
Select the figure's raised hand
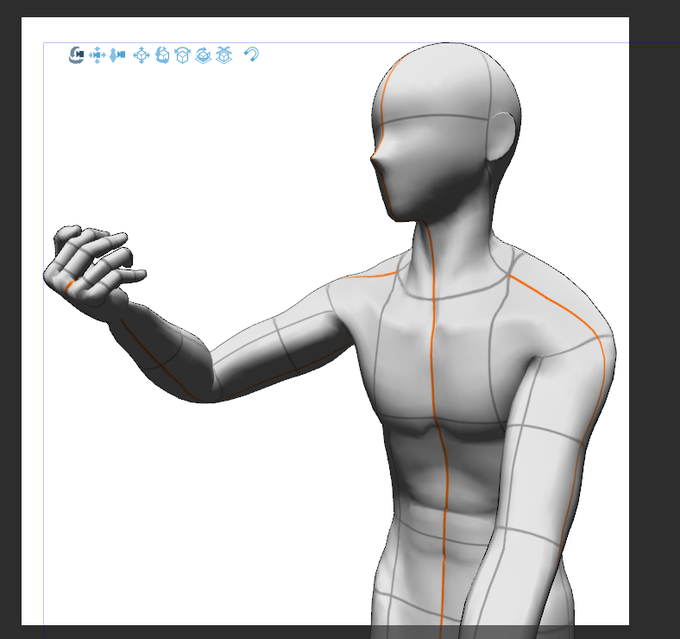[93, 271]
